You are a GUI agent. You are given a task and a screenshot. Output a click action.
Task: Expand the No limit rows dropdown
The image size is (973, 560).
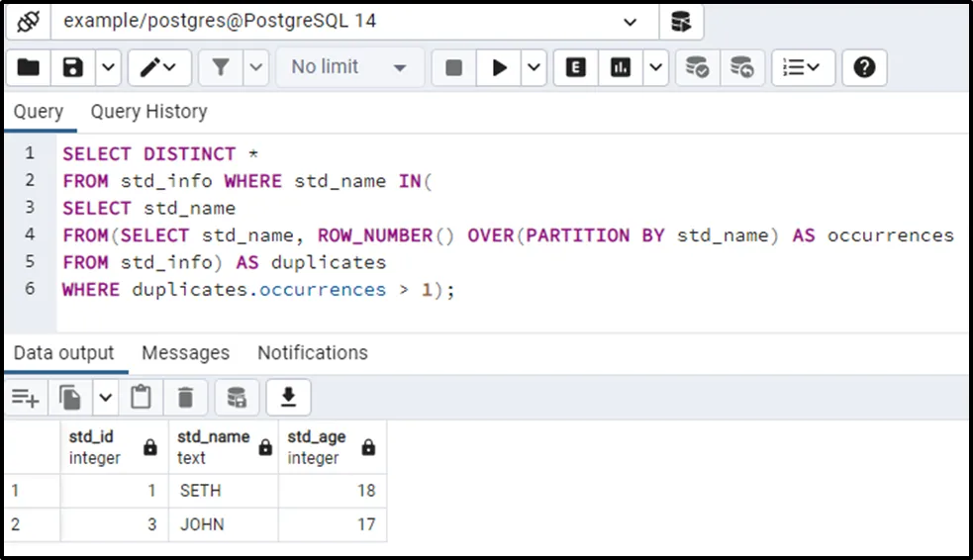point(348,67)
